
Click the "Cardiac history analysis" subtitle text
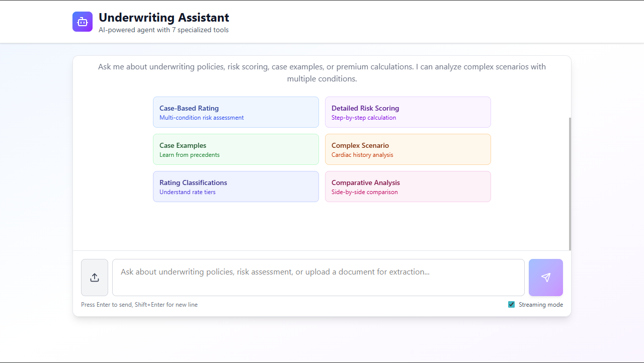362,155
